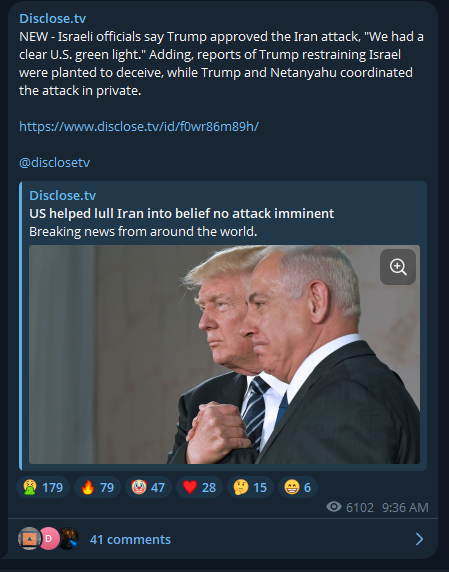This screenshot has height=572, width=449.
Task: Toggle the fire reaction showing 79
Action: (x=97, y=487)
